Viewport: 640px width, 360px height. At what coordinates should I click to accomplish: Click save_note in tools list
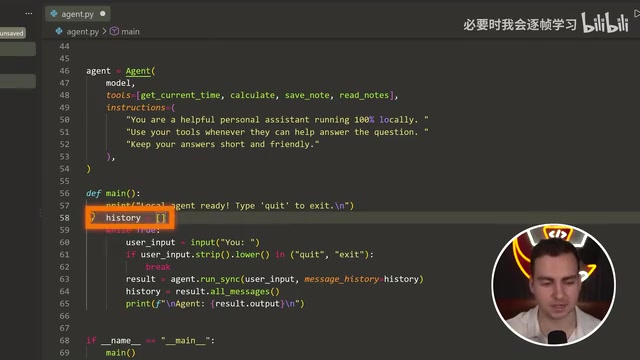[x=307, y=95]
